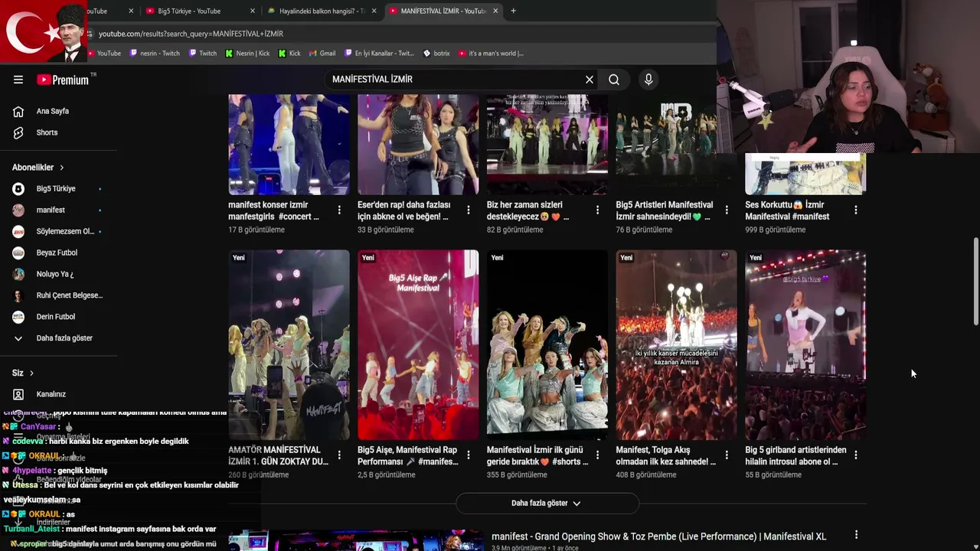Open options for 'Big5 Aişe, Manifestival Rap' short

coord(469,455)
